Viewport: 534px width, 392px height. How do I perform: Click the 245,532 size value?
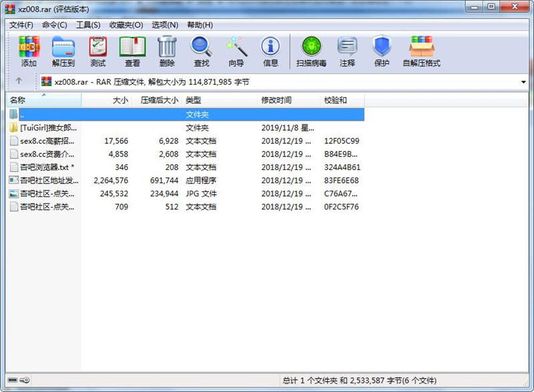(114, 193)
